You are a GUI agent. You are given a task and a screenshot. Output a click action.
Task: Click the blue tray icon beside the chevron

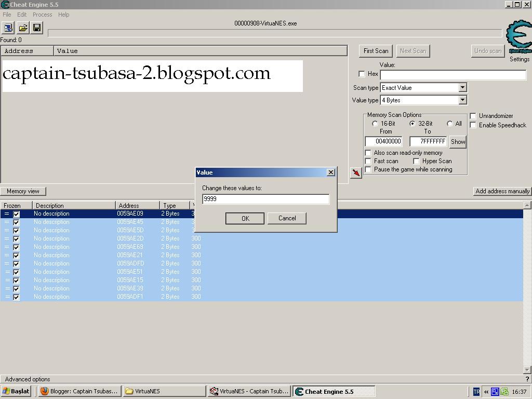[495, 392]
